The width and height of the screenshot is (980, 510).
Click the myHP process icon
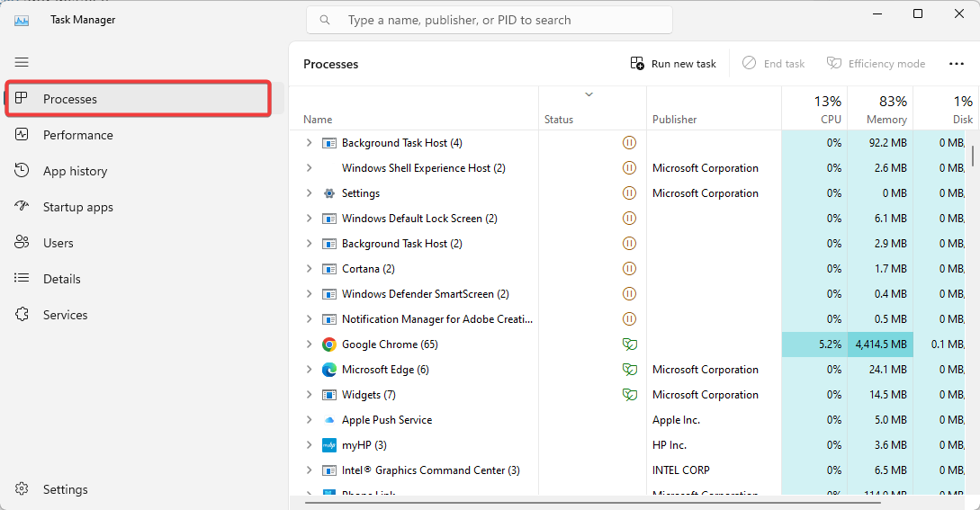329,445
